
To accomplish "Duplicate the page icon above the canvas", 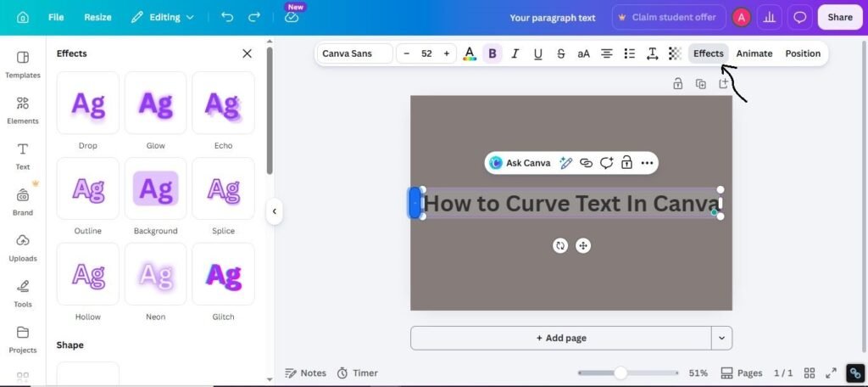I will 701,84.
